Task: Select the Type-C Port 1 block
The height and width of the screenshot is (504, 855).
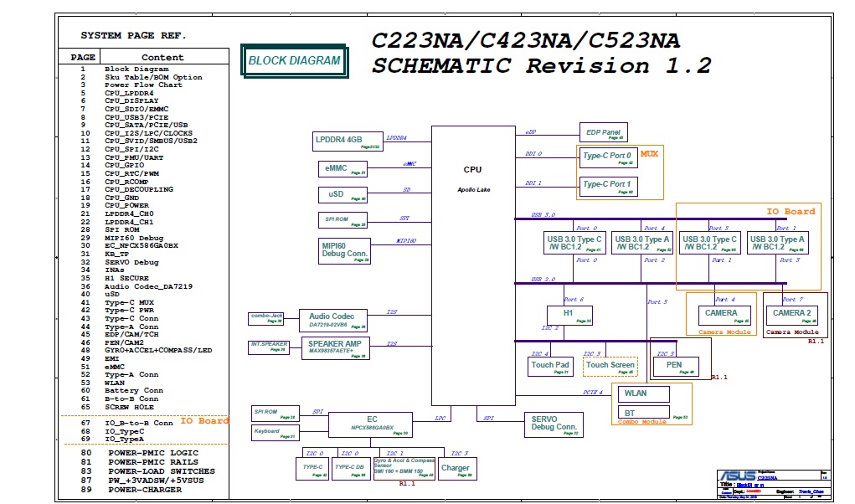Action: point(608,187)
